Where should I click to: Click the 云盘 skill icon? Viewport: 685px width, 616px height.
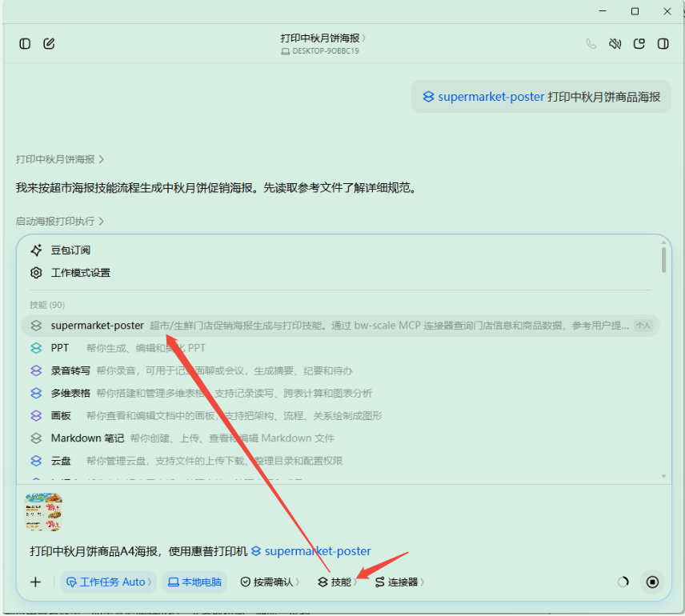pos(36,461)
